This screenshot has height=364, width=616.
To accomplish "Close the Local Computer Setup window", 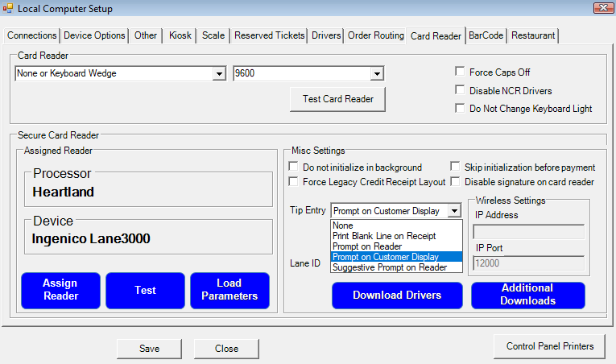I will 603,7.
